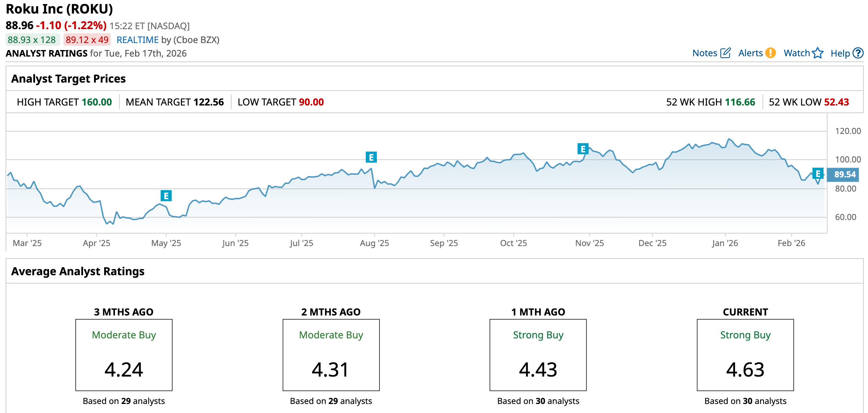This screenshot has height=413, width=868.
Task: Click the green bid quote 88.93 x 128
Action: pyautogui.click(x=32, y=40)
